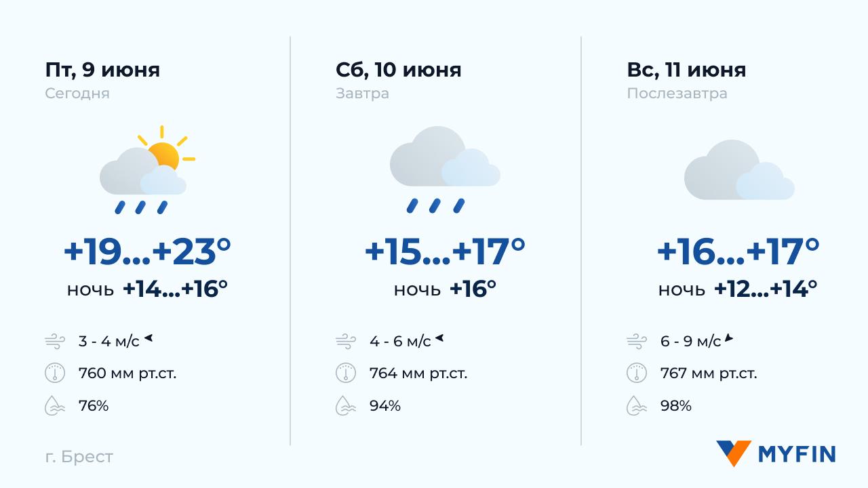Screen dimensions: 868x488
Task: Click the pressure gauge icon beside 764 мм
Action: (346, 373)
